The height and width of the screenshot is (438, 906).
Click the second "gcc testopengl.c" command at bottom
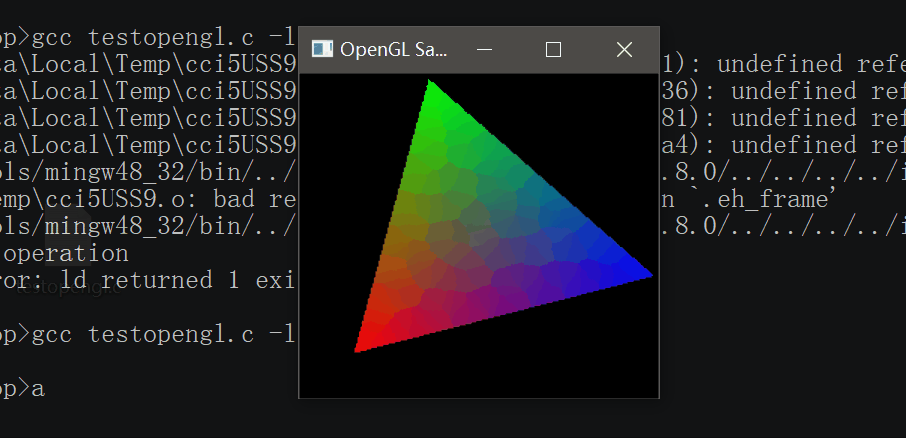tap(160, 335)
